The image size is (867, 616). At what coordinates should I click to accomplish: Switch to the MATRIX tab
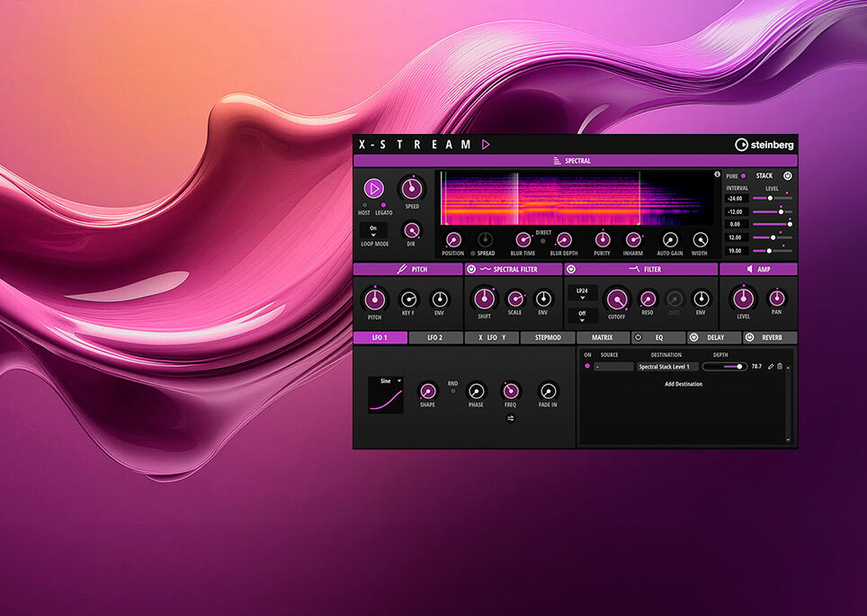(x=603, y=337)
